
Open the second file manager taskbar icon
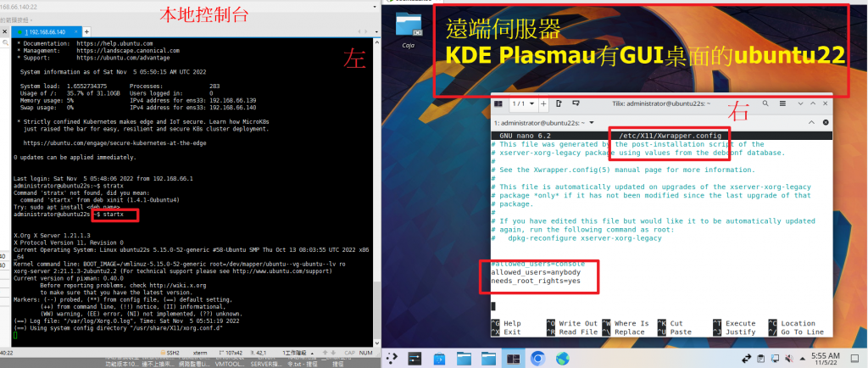pos(488,359)
